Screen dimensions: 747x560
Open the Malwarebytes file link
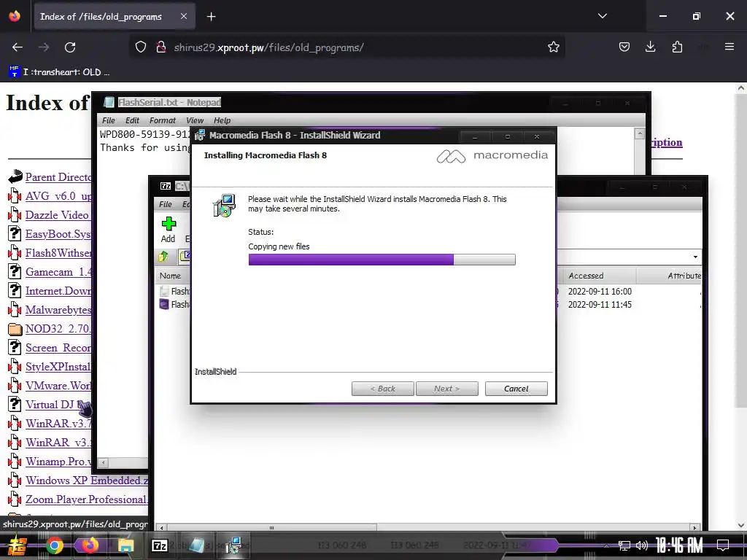click(58, 310)
